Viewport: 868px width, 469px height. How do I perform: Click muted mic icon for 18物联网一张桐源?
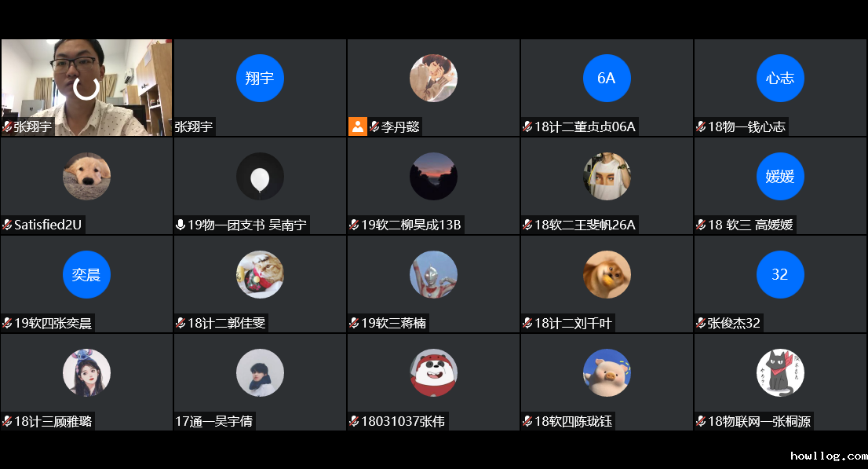coord(701,421)
